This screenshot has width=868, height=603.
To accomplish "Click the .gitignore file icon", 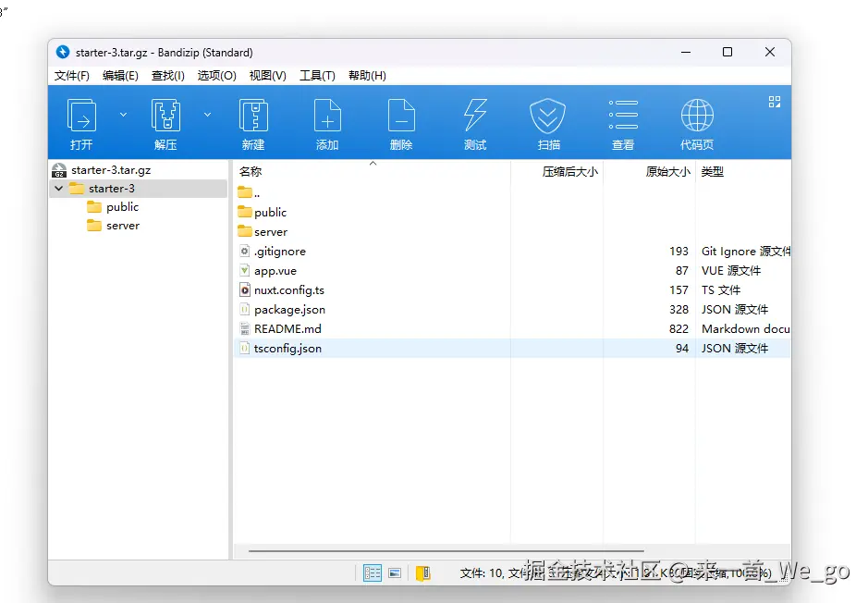I will [x=245, y=252].
